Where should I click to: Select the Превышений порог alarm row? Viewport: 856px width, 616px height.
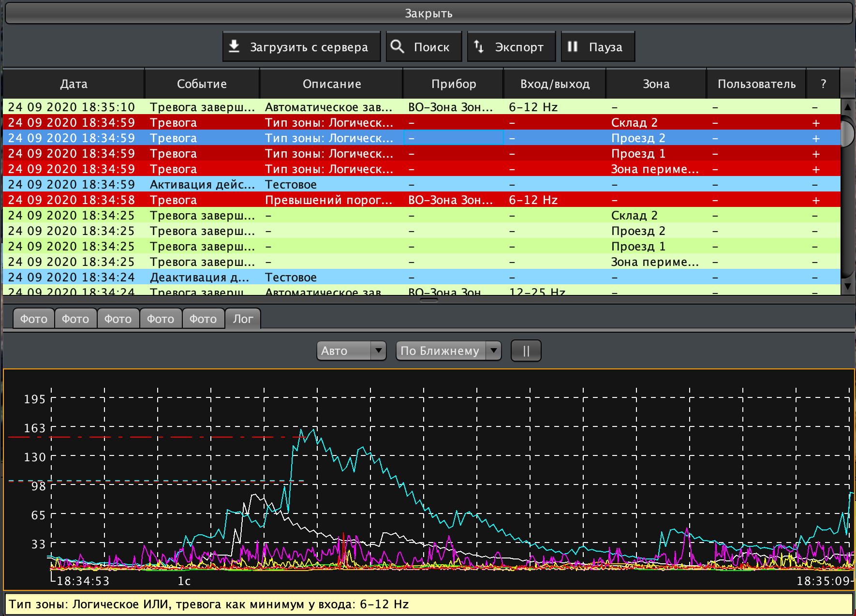[328, 200]
